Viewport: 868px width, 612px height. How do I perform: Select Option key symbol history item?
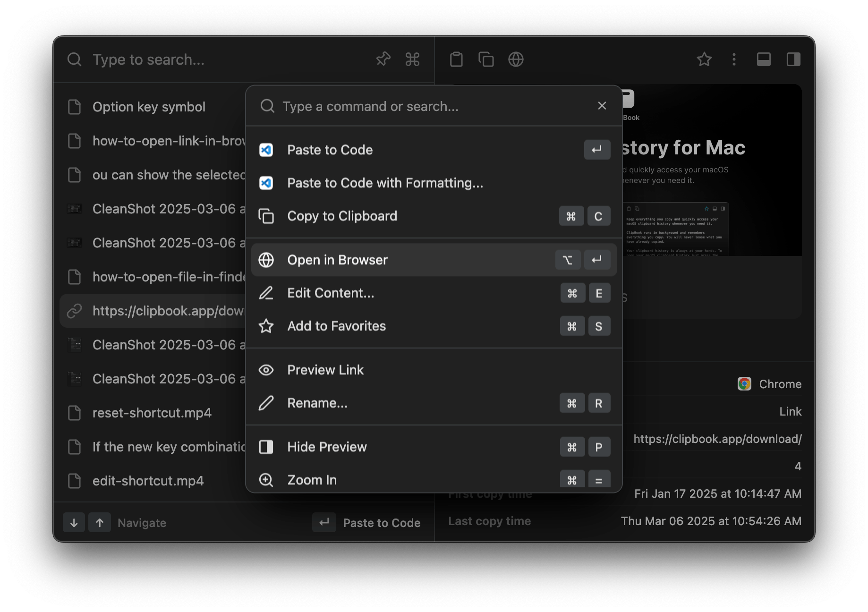pyautogui.click(x=153, y=107)
